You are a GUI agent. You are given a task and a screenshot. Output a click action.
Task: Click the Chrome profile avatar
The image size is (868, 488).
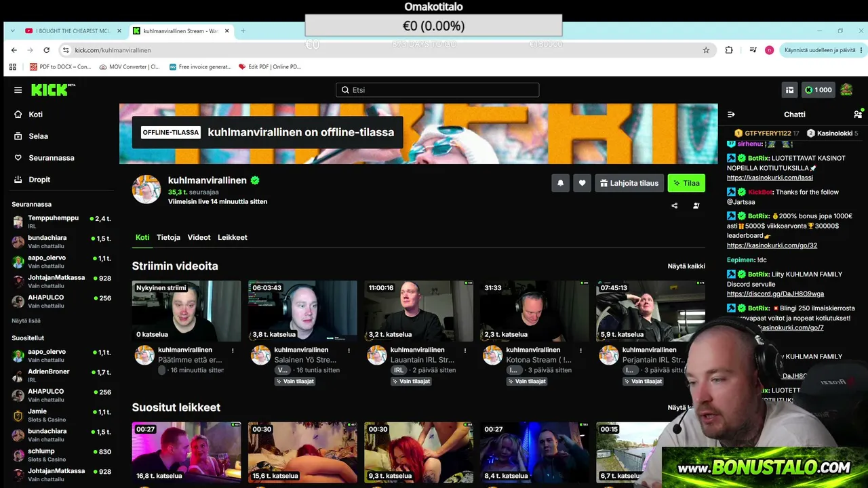pos(769,50)
